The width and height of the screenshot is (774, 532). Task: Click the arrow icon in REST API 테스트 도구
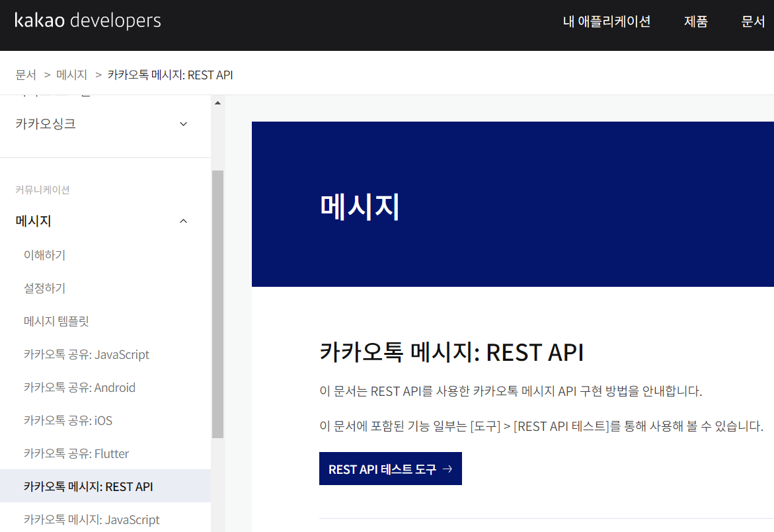[x=447, y=469]
